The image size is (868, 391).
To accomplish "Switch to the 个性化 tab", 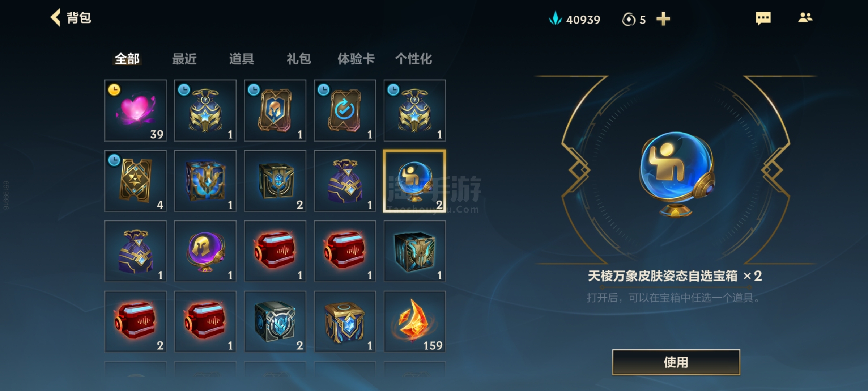I will [413, 59].
